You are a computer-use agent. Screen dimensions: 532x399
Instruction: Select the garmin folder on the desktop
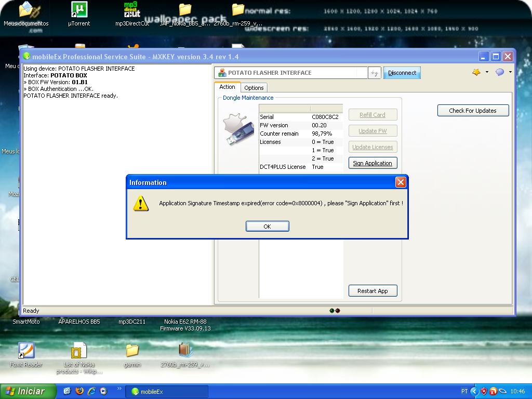point(132,355)
